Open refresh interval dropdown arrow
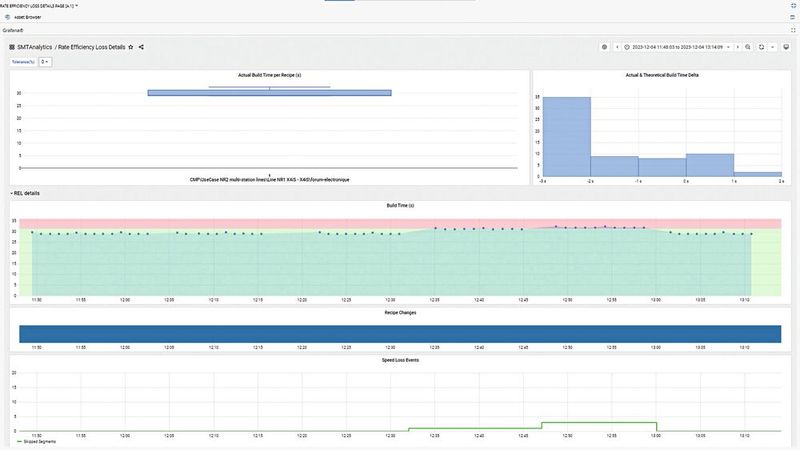800x450 pixels. coord(772,47)
